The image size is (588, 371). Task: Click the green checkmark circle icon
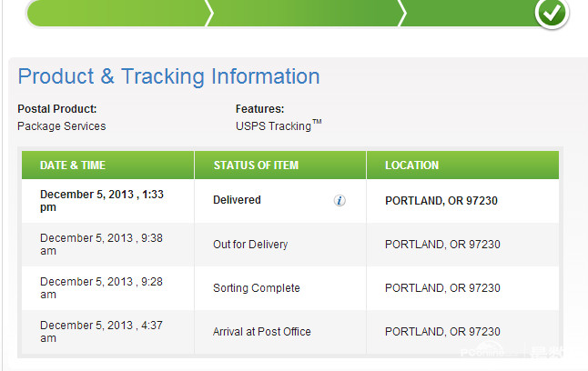pos(552,13)
